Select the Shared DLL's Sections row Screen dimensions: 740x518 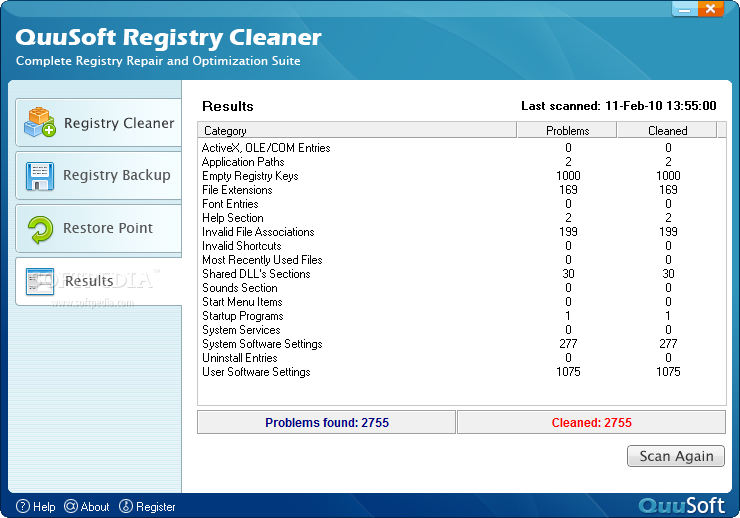[x=462, y=274]
